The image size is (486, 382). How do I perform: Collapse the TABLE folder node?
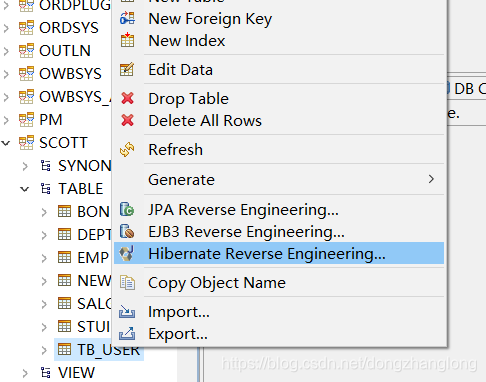coord(24,189)
